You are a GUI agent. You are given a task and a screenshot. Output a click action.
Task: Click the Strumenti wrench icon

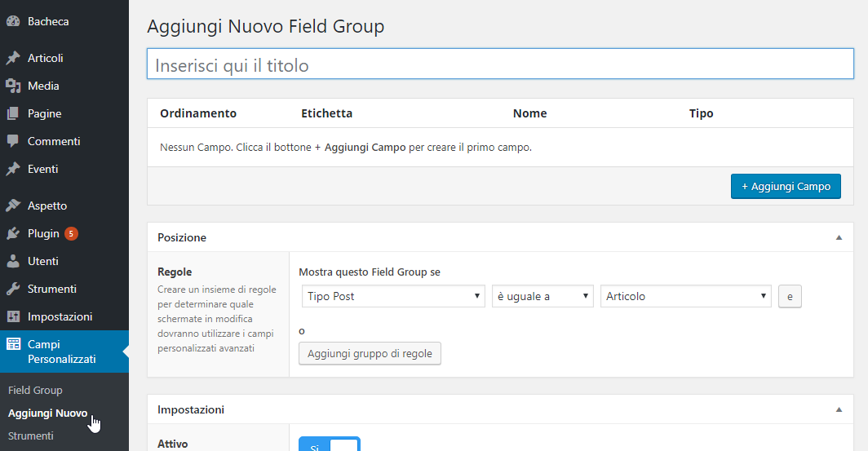pos(13,289)
